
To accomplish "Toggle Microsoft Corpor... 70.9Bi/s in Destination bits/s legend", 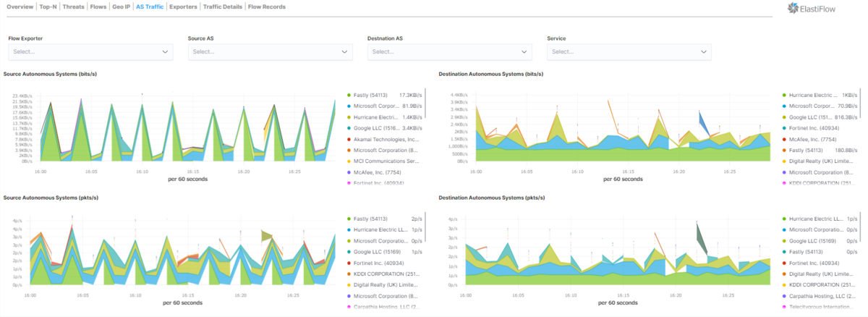I will [x=820, y=106].
